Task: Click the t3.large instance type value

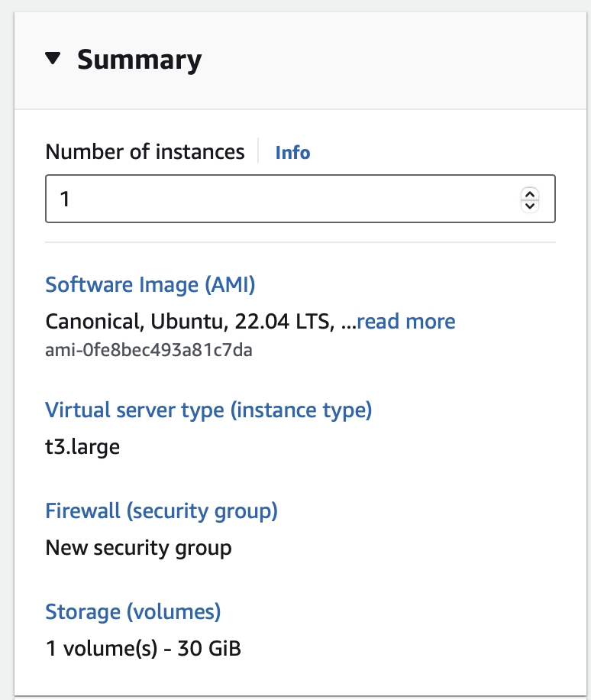Action: pyautogui.click(x=82, y=446)
